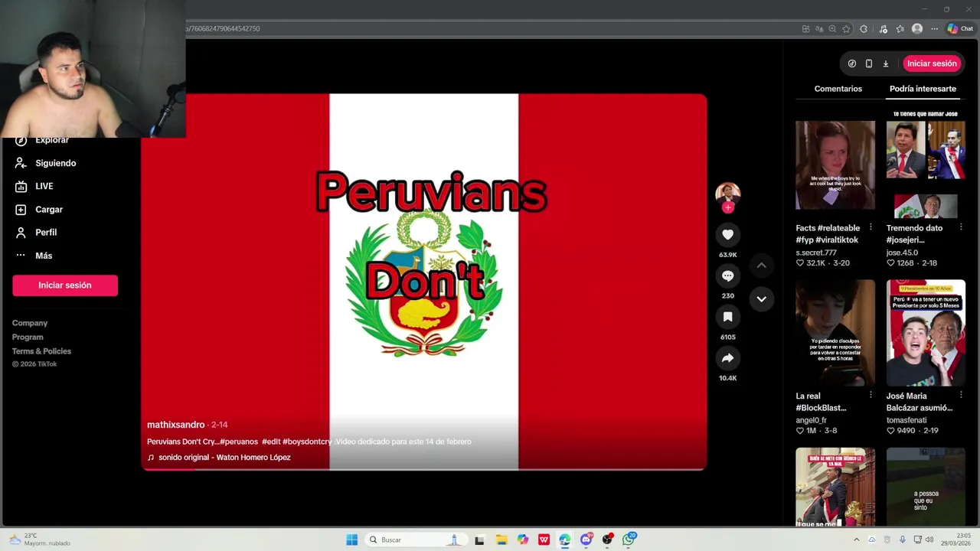
Task: Like the video with the heart icon
Action: (727, 235)
